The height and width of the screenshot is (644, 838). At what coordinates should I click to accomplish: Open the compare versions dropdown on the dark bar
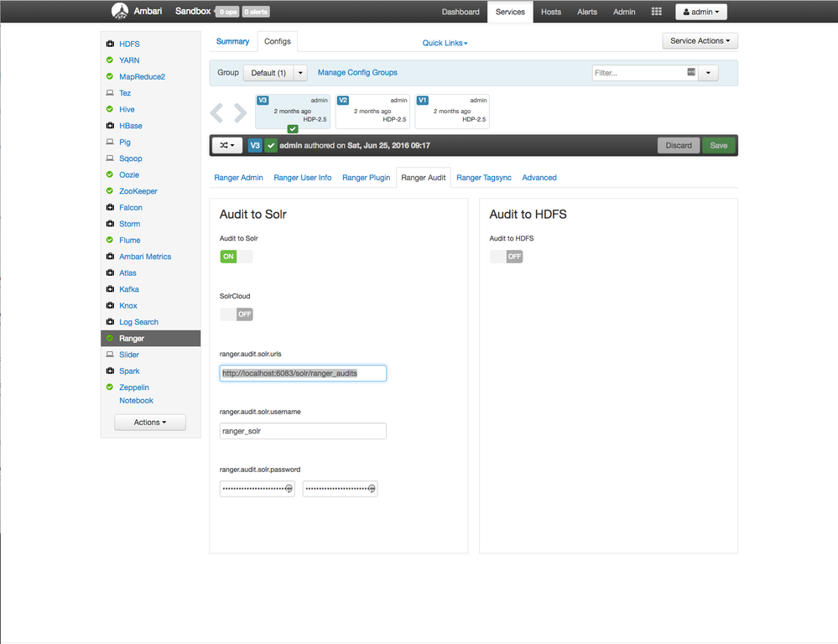pyautogui.click(x=226, y=144)
